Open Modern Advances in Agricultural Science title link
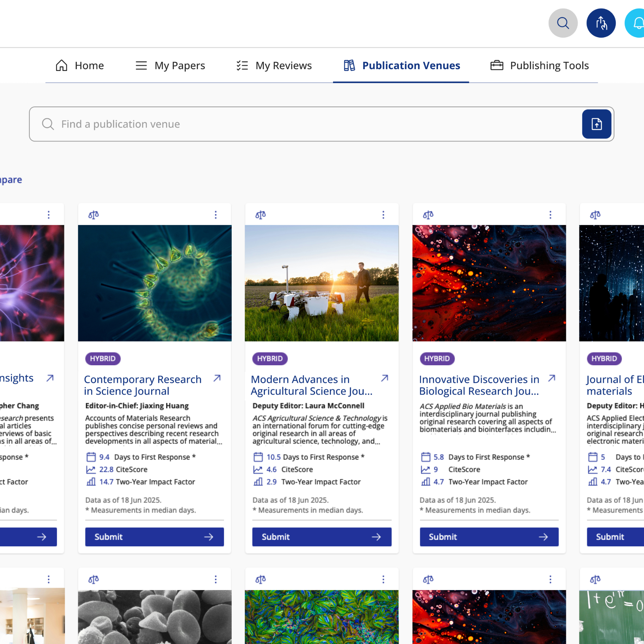Image resolution: width=644 pixels, height=644 pixels. click(311, 385)
